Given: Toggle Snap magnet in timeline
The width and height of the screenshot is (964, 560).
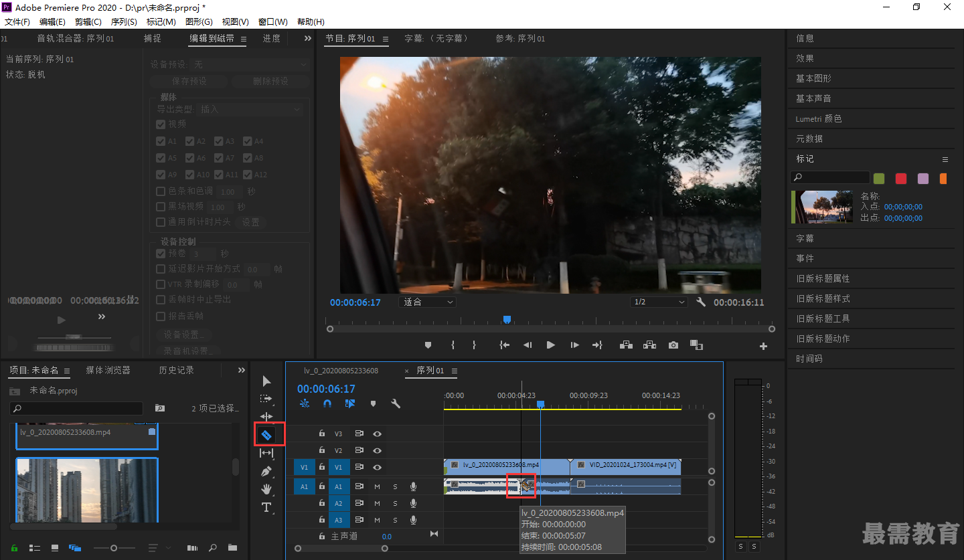Looking at the screenshot, I should click(327, 404).
